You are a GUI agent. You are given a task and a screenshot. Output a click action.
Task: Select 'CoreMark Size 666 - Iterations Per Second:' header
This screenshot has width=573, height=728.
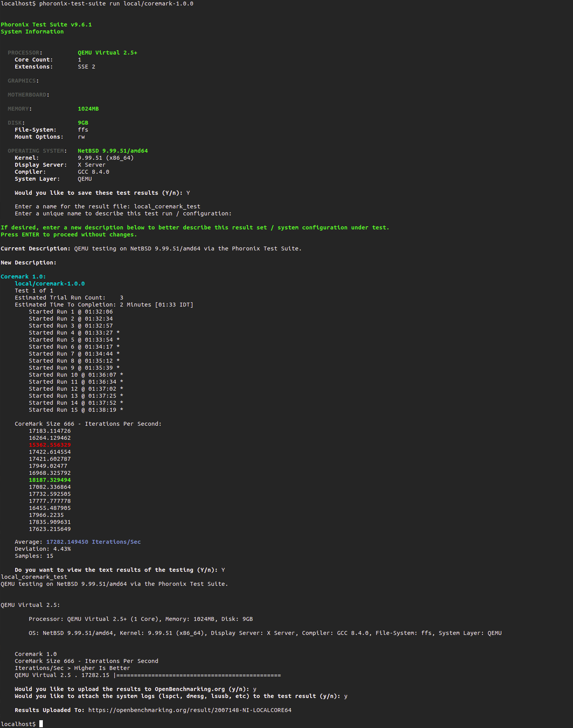click(88, 424)
